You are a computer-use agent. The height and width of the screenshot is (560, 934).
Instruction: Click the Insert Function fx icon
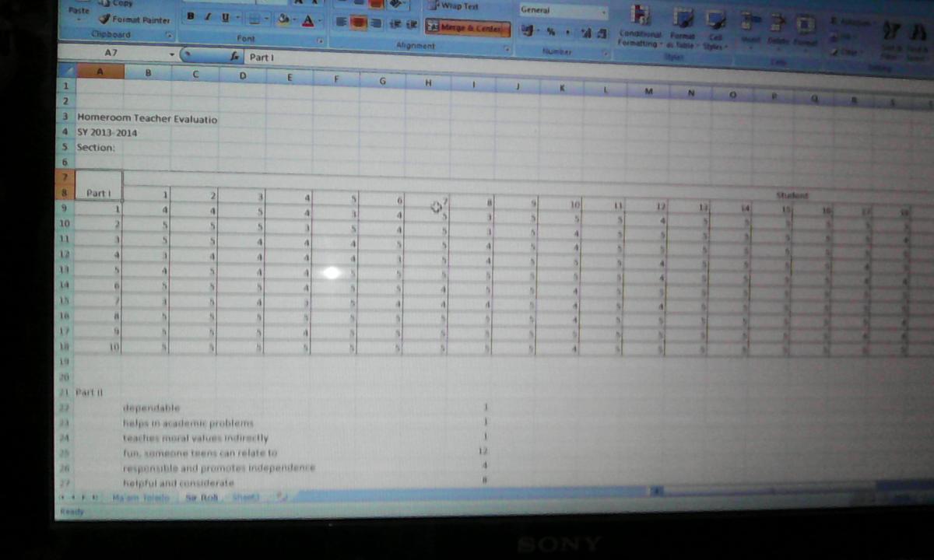coord(234,57)
